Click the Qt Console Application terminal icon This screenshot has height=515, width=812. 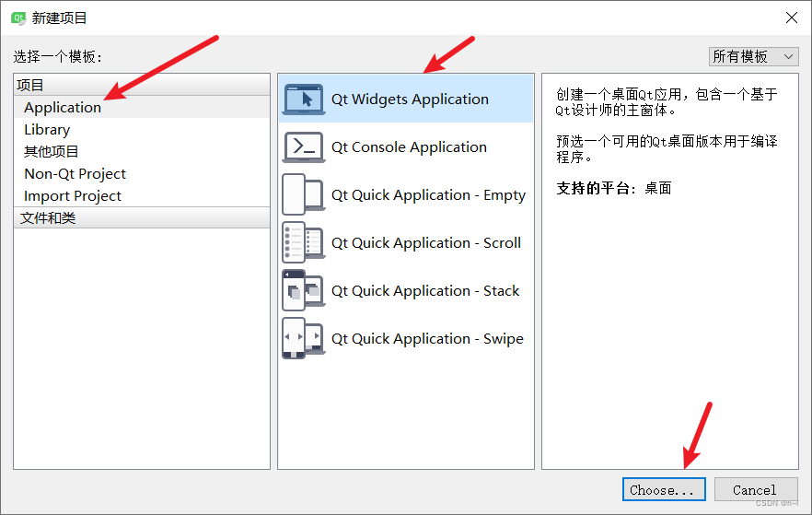304,147
